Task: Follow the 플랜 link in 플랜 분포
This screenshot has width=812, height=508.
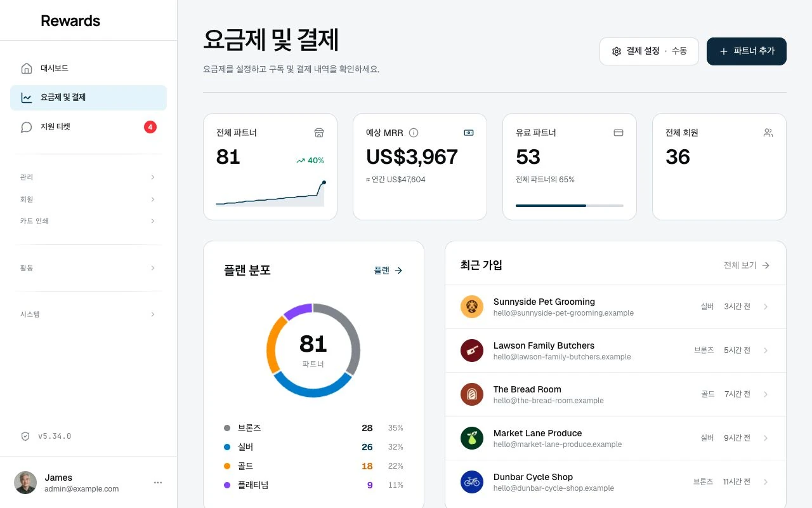Action: pyautogui.click(x=388, y=271)
